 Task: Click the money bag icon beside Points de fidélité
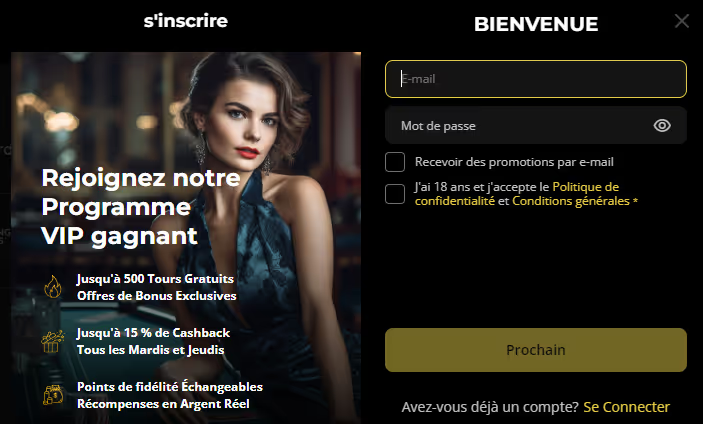[52, 395]
